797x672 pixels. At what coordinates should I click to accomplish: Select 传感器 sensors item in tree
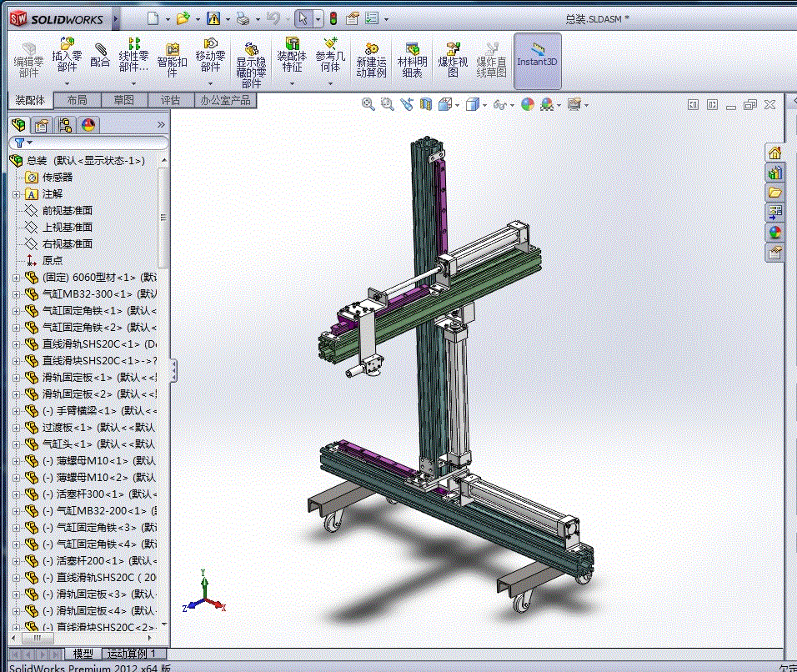point(58,178)
